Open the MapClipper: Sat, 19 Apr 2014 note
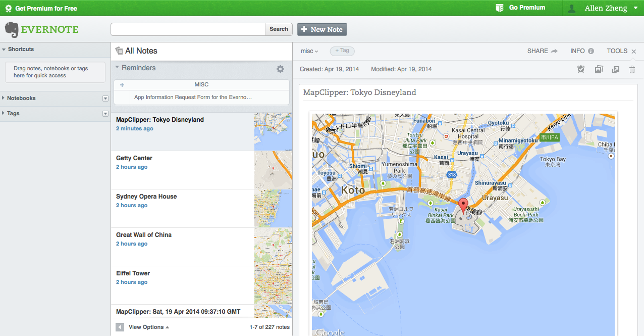The width and height of the screenshot is (644, 336). (x=183, y=311)
